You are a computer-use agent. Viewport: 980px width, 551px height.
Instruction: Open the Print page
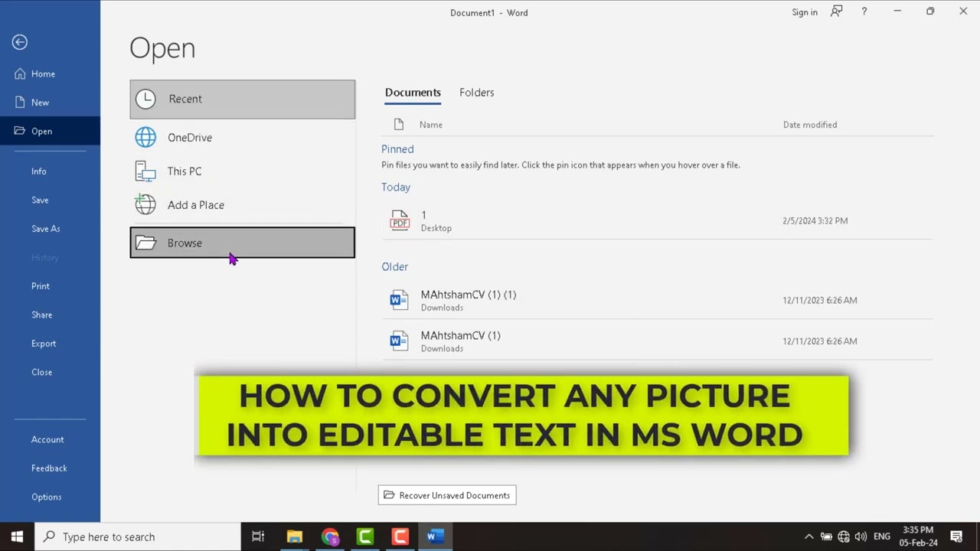(50, 286)
